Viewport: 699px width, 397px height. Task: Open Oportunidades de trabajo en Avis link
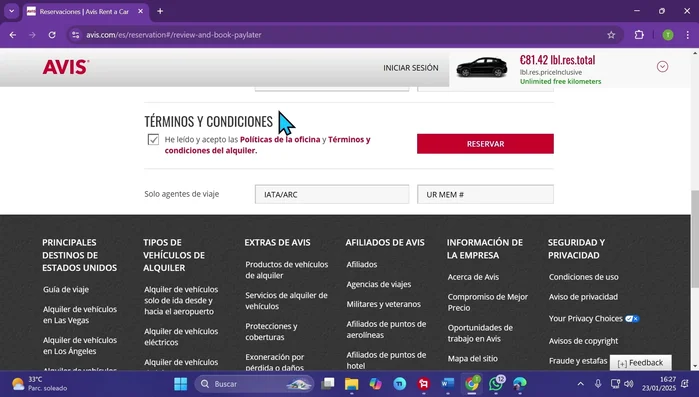tap(480, 333)
